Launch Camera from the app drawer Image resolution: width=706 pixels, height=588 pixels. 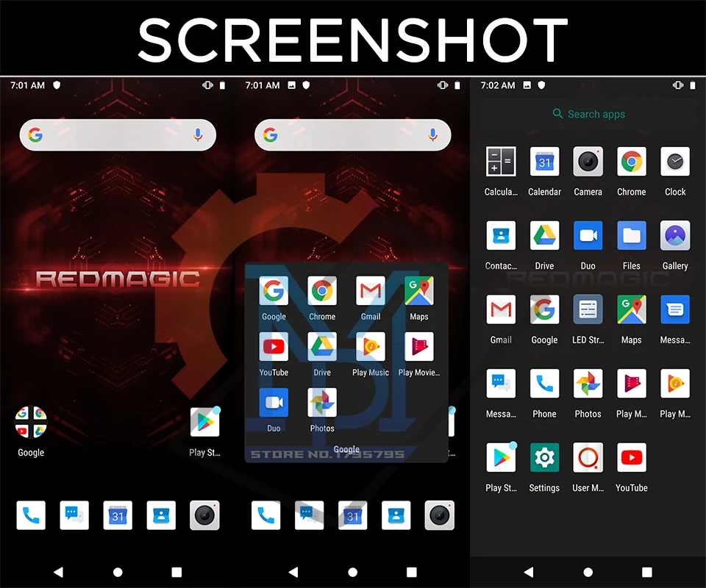(x=588, y=162)
